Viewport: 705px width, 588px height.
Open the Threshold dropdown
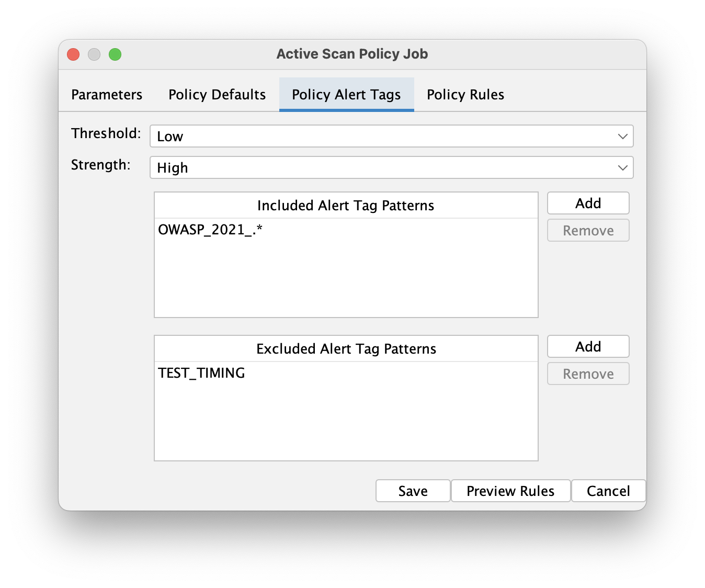click(x=391, y=136)
